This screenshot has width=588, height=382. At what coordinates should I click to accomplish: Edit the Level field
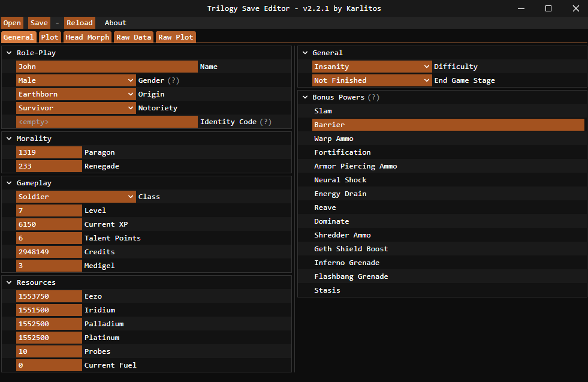49,210
